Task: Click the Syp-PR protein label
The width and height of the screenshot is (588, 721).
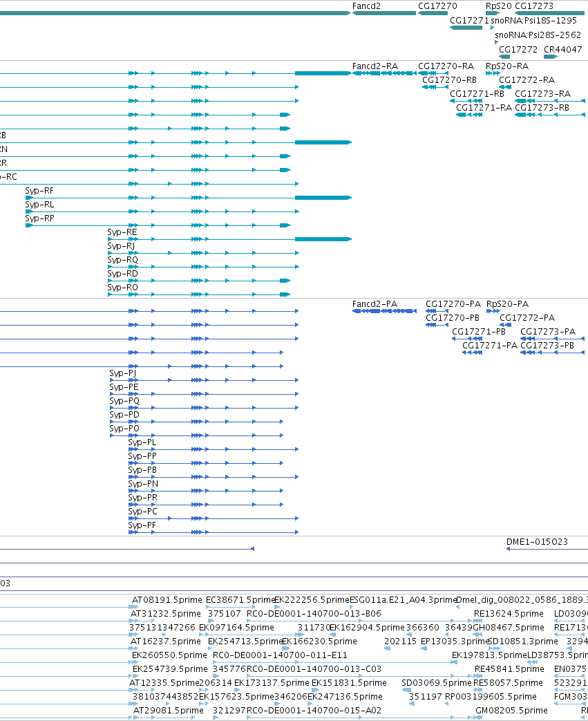Action: pyautogui.click(x=142, y=498)
